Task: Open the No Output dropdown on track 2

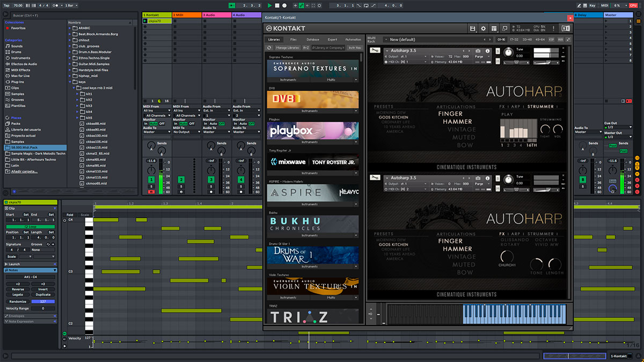Action: pyautogui.click(x=187, y=132)
